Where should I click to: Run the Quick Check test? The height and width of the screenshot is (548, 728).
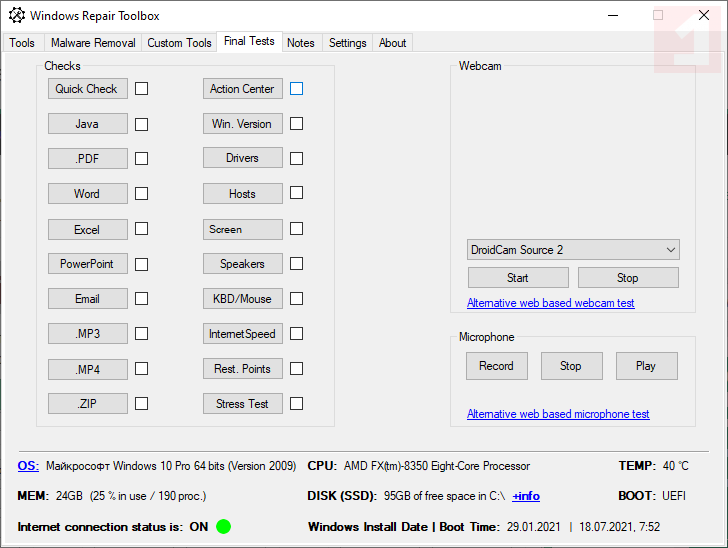(x=88, y=88)
